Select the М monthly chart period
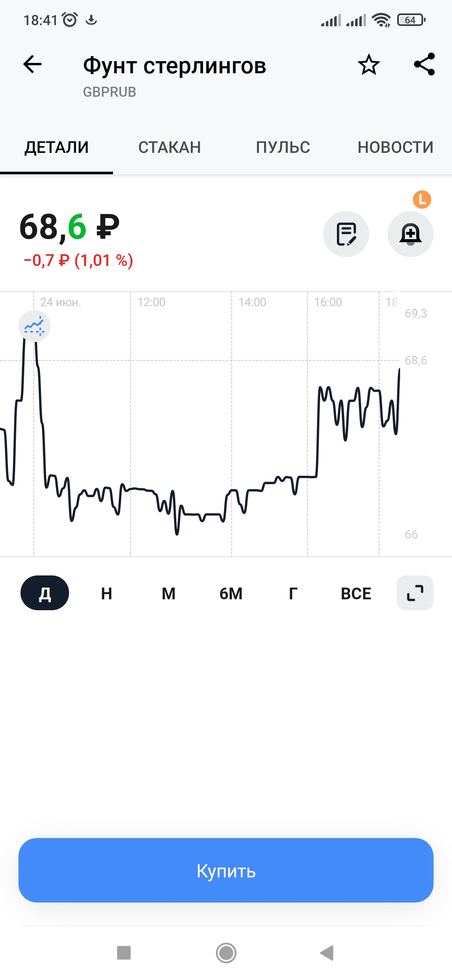452x980 pixels. [x=169, y=593]
